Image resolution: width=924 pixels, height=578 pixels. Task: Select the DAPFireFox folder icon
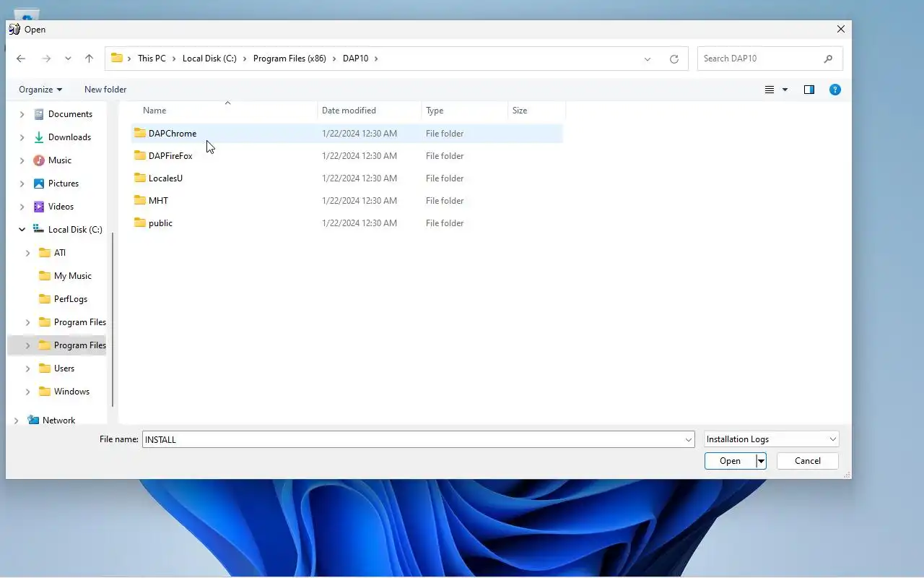140,155
